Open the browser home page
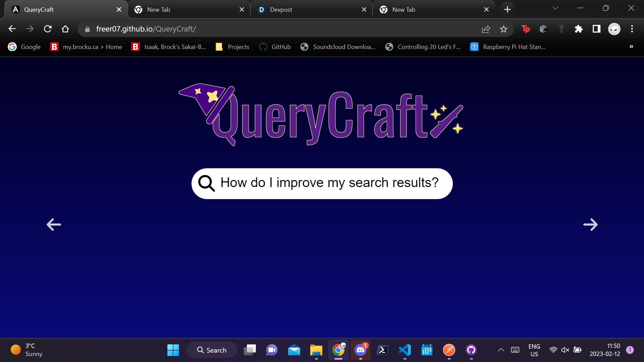 pos(65,29)
